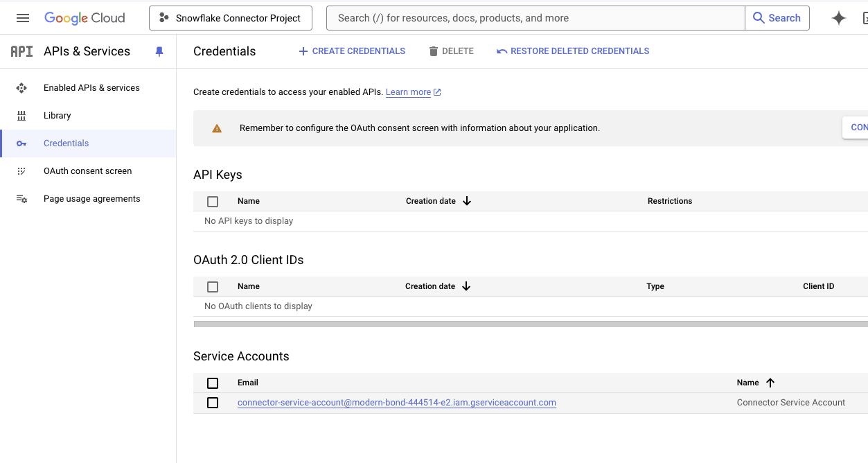This screenshot has width=868, height=463.
Task: Click the Restore Deleted Credentials arrow icon
Action: (502, 51)
